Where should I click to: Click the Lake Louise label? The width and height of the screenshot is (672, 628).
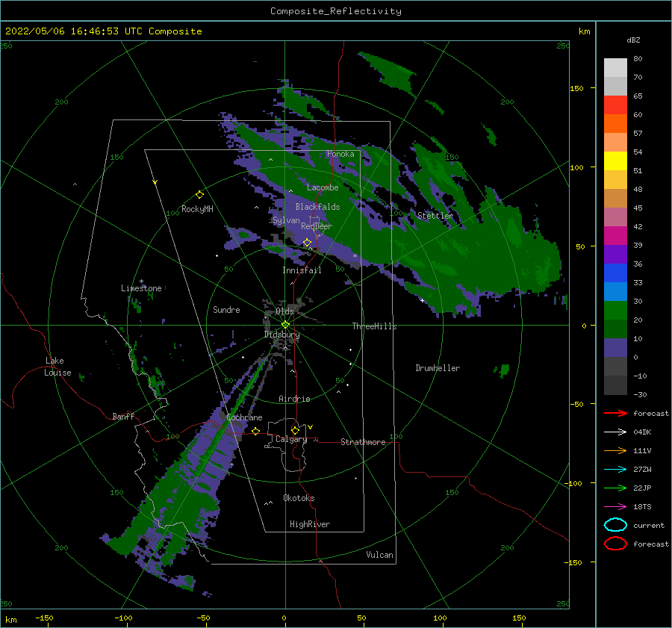tap(58, 367)
